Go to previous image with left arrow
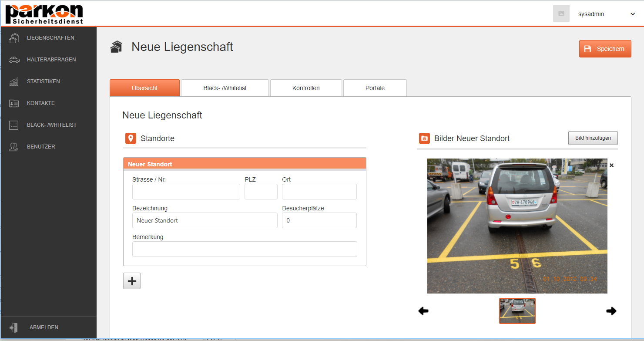Screen dimensions: 644x341 click(x=423, y=311)
